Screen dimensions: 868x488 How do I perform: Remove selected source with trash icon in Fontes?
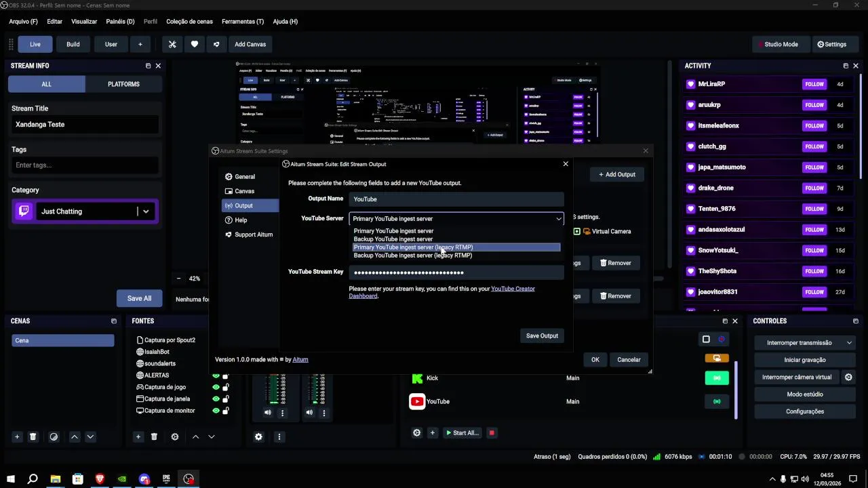pos(154,437)
